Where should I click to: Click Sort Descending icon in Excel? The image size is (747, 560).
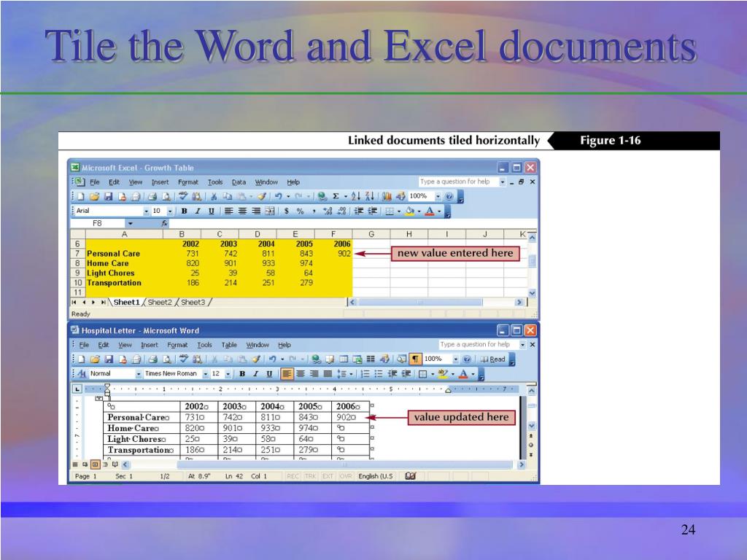coord(369,196)
